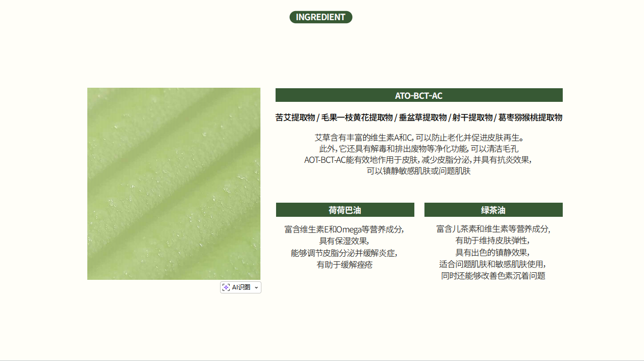
Task: Click the line 富含维生素E和Omega等营养成分
Action: [x=344, y=229]
